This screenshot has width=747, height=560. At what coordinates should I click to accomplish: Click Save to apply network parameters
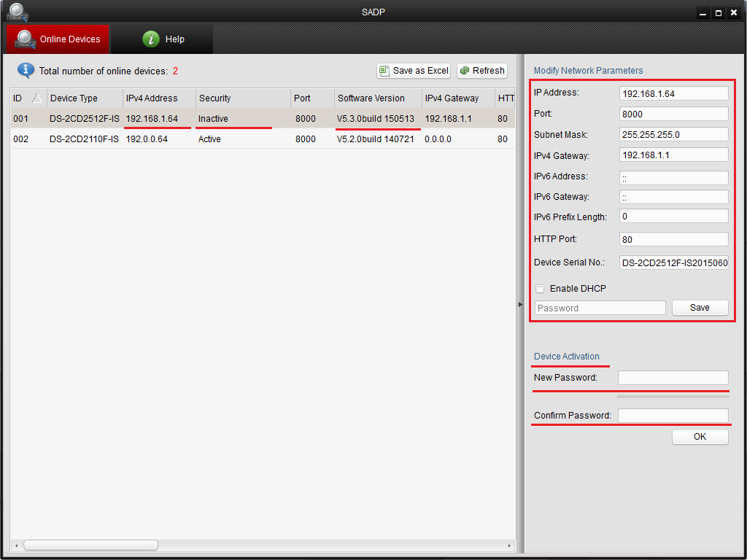click(x=700, y=307)
